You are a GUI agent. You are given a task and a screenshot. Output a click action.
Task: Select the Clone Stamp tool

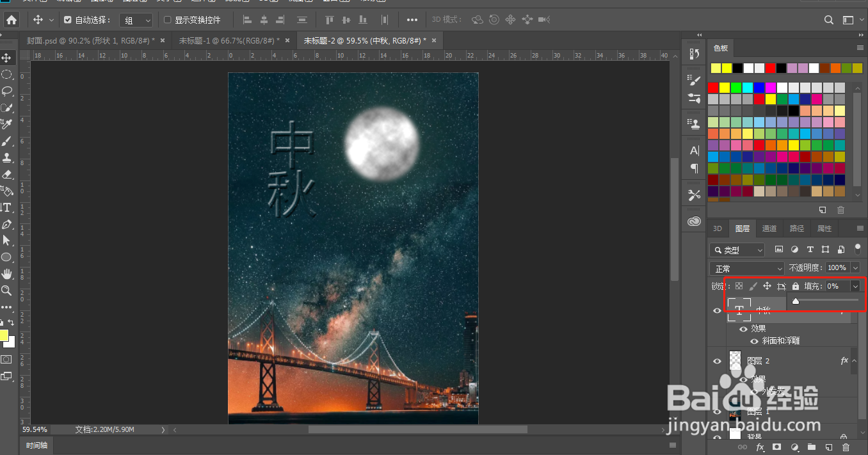coord(7,157)
